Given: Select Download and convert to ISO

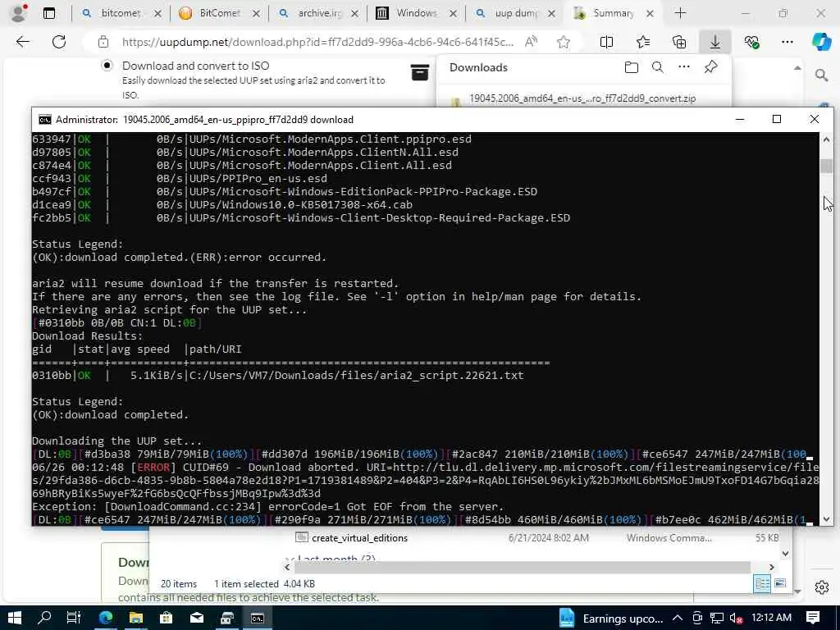Looking at the screenshot, I should pos(107,66).
